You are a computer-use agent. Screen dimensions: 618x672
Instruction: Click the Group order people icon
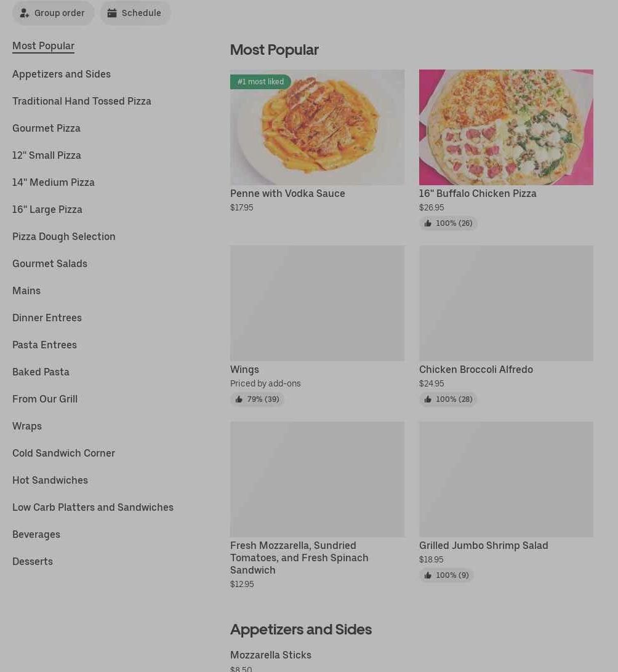[25, 13]
